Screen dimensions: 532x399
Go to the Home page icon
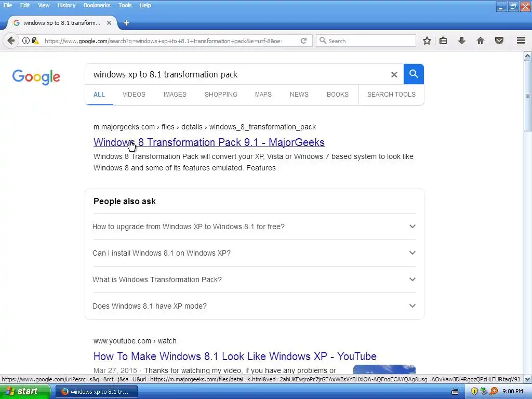[481, 41]
